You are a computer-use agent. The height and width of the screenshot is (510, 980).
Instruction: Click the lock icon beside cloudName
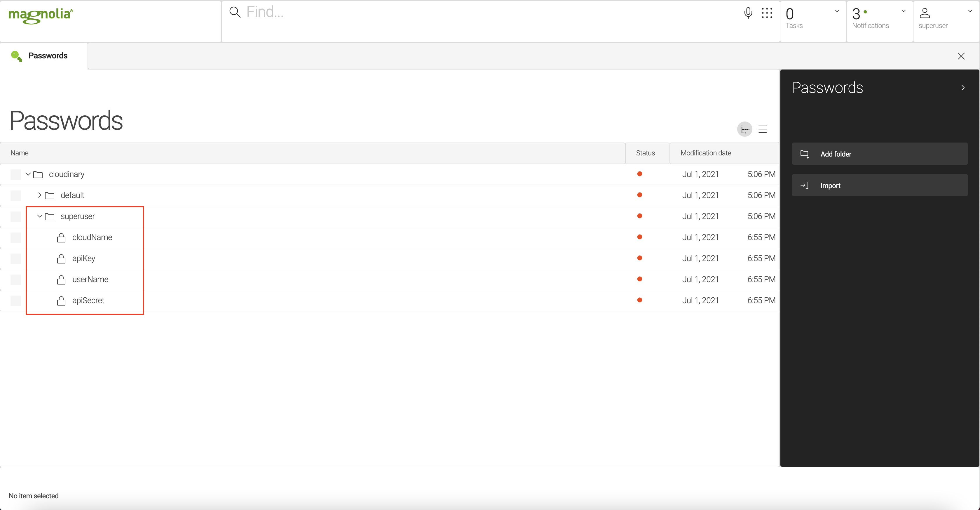point(61,238)
